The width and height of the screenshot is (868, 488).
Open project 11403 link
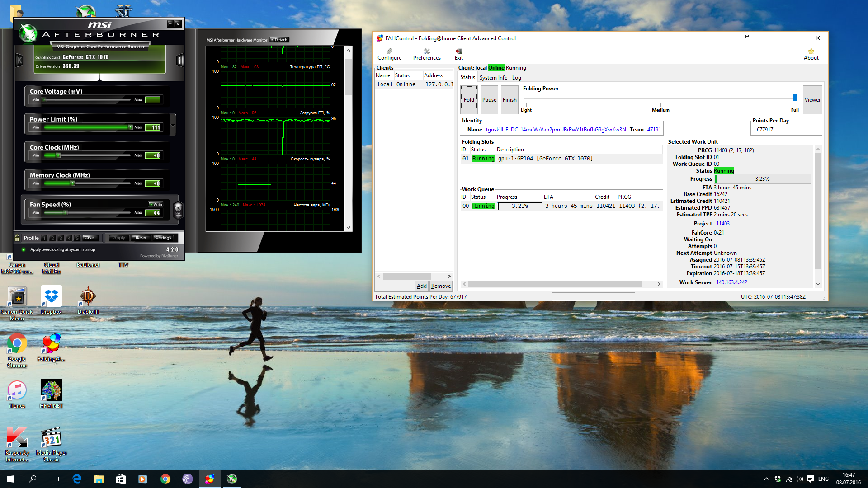coord(722,224)
